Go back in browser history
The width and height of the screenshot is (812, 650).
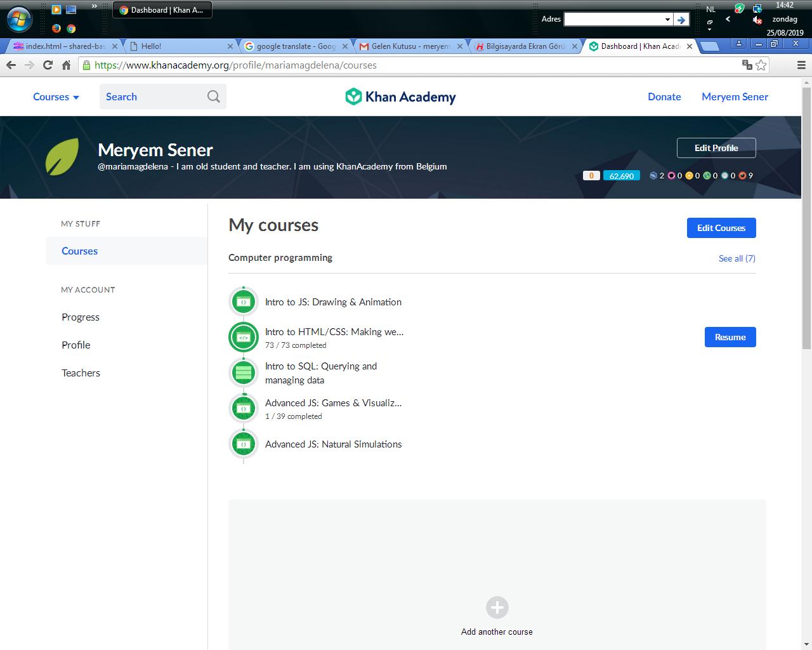(x=11, y=65)
